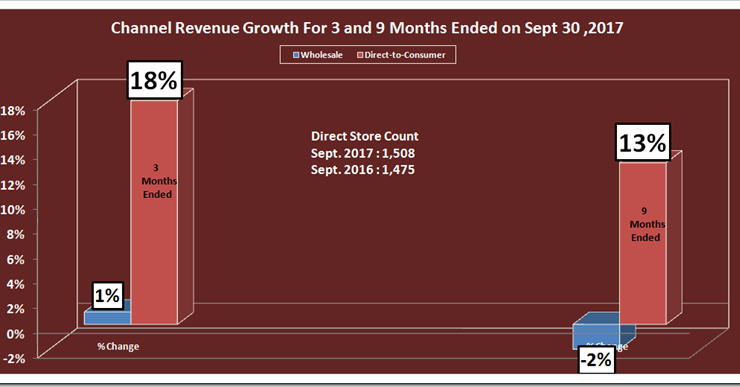Click the blue wholesale bar at 1%
Screen dimensions: 740x387
tap(107, 317)
